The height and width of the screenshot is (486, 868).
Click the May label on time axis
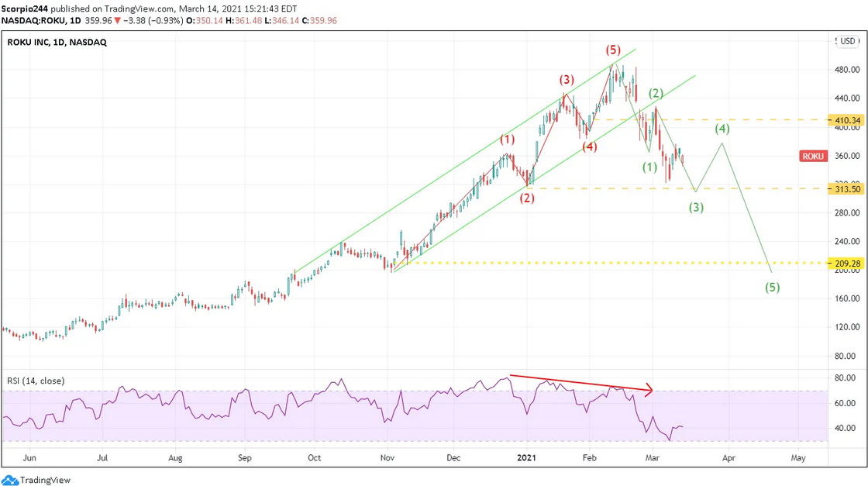click(x=798, y=458)
